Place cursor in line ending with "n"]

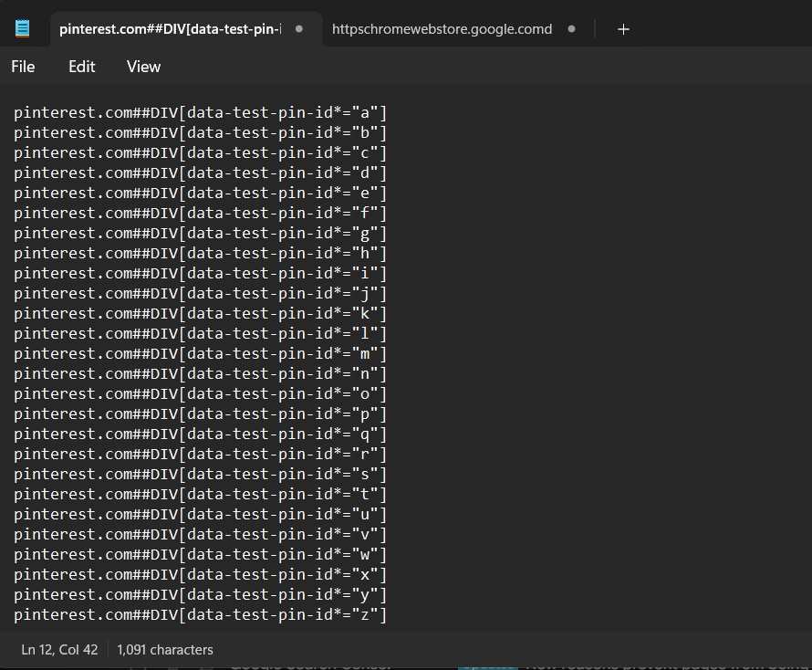click(200, 374)
